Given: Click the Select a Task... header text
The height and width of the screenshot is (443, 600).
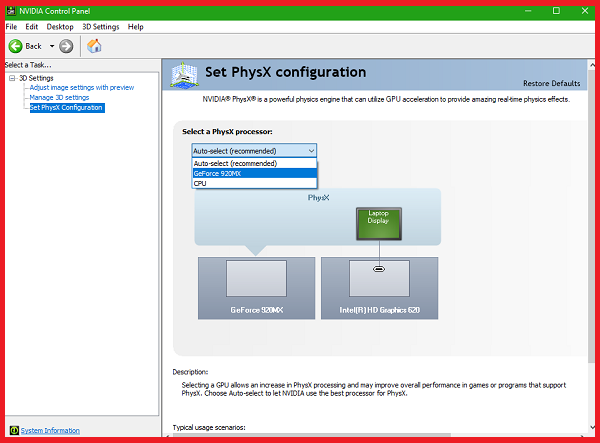Looking at the screenshot, I should coord(28,65).
